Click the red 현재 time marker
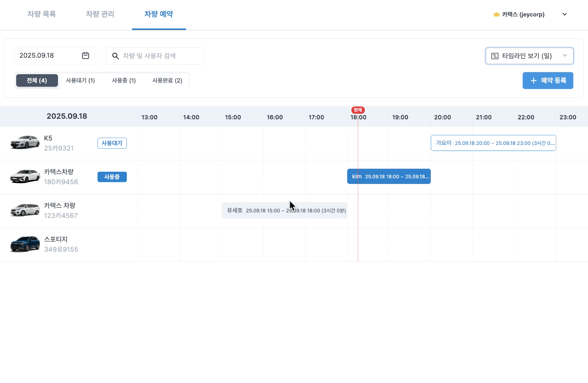The image size is (588, 383). click(358, 110)
